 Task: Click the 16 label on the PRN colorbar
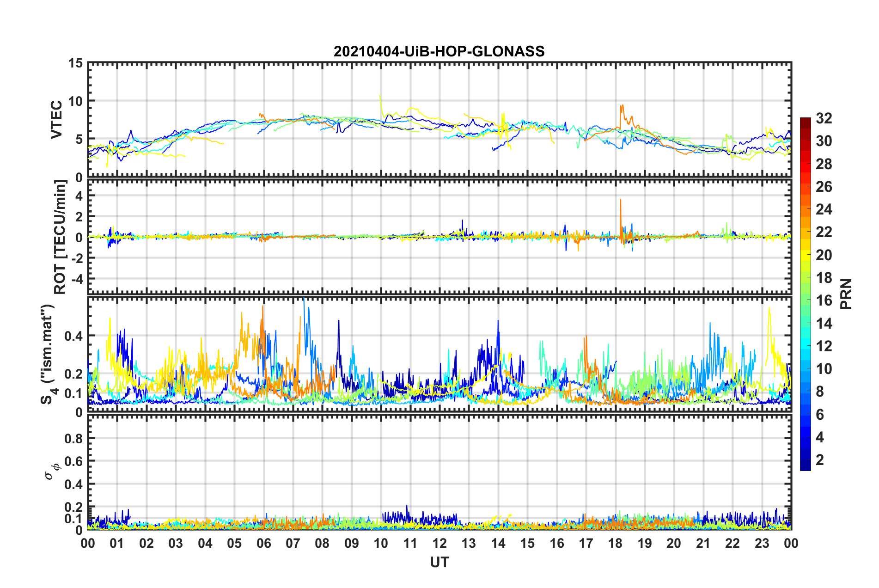[x=824, y=300]
